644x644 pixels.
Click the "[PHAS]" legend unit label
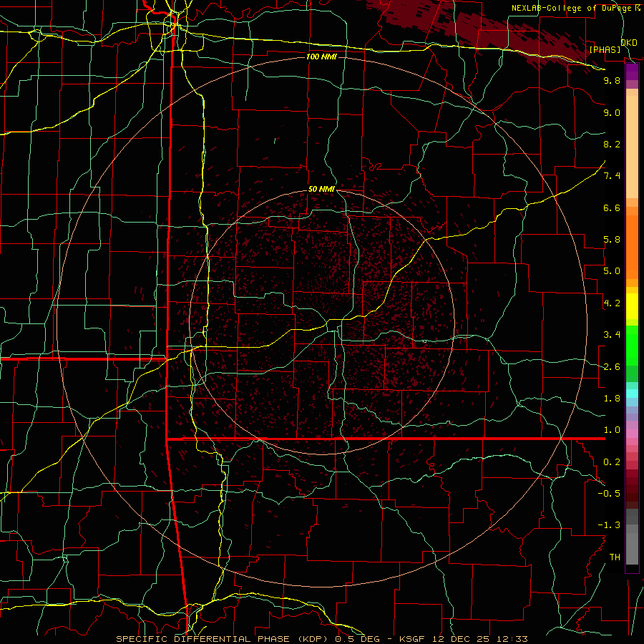(605, 49)
